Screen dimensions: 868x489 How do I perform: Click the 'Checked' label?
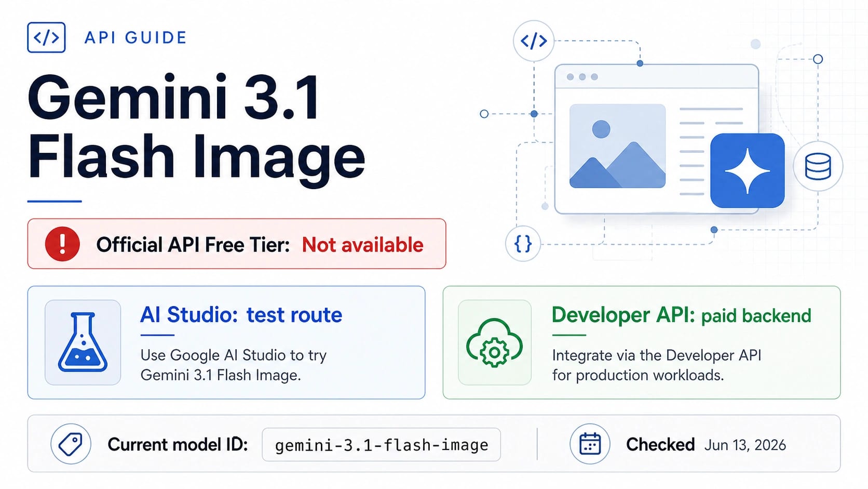click(660, 445)
